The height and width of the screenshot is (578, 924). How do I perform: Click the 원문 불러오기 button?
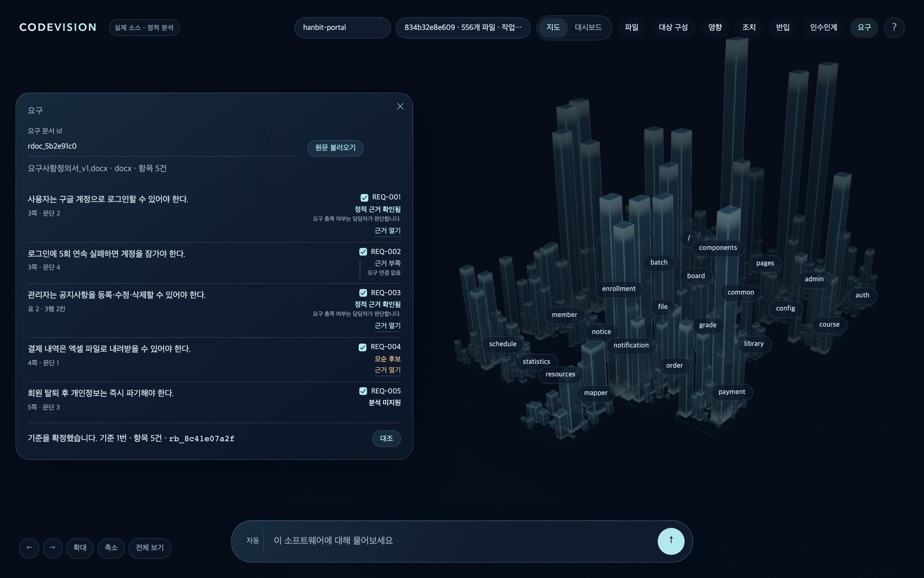[335, 148]
